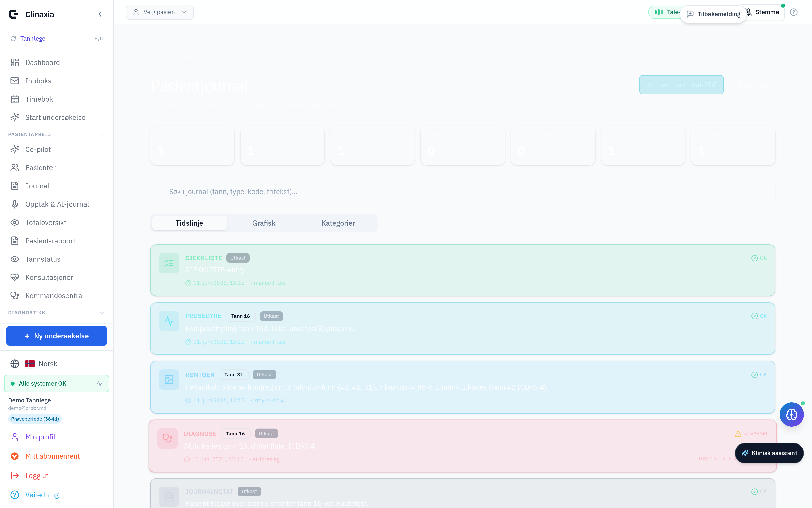Click the 'Demo Tannlege' user name
This screenshot has height=508, width=812.
(x=29, y=400)
